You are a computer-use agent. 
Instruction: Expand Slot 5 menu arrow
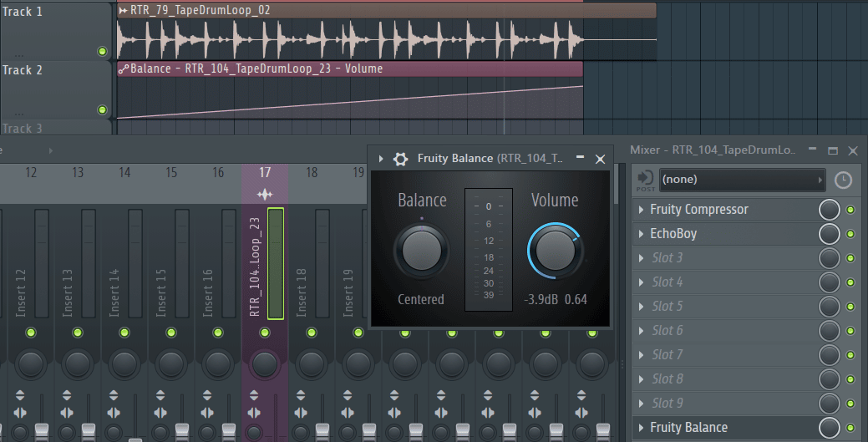(641, 307)
